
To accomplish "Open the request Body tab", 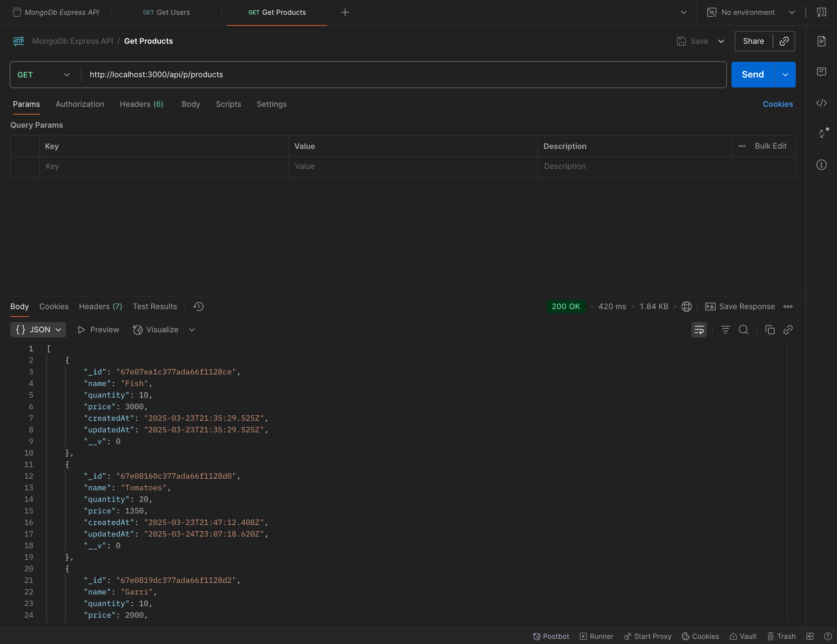I will click(x=191, y=104).
